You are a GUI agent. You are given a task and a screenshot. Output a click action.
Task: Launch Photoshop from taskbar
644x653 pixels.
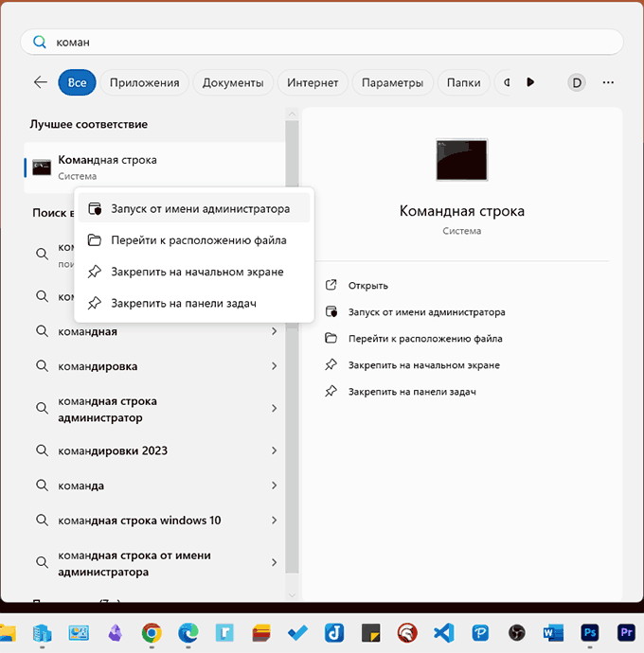point(590,633)
